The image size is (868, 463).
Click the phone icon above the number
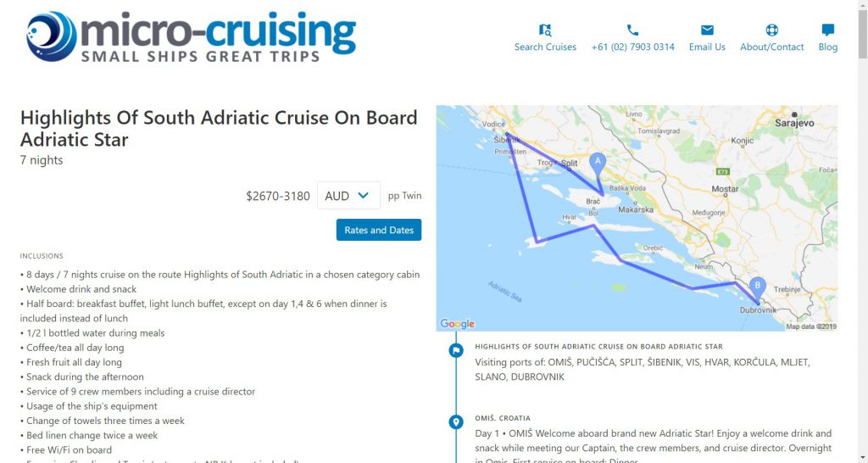click(632, 30)
